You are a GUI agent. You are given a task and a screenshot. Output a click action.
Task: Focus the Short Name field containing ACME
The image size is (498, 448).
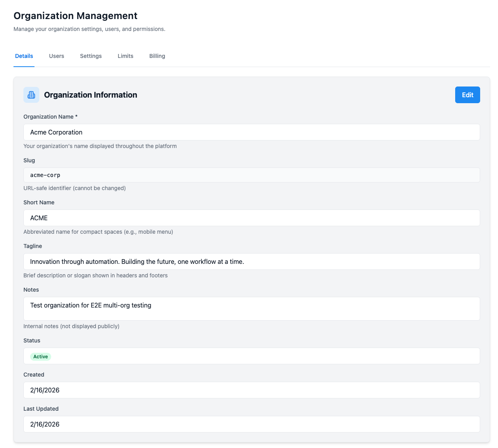coord(251,218)
